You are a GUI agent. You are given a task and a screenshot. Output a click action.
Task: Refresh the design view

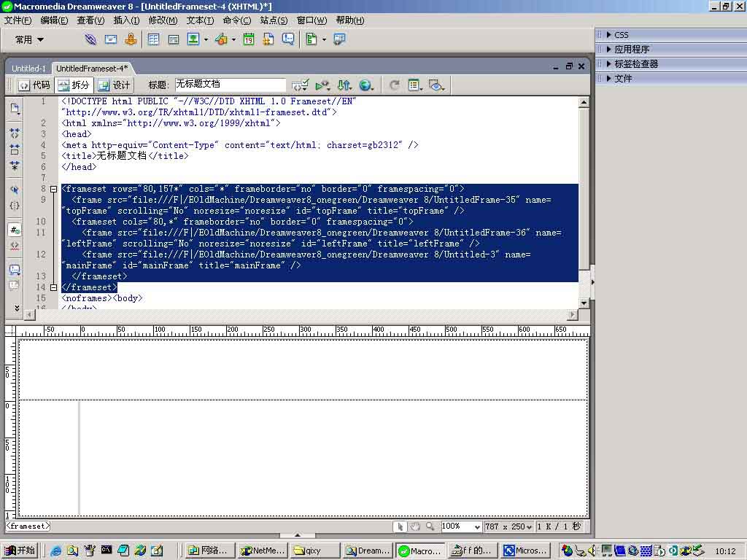coord(395,85)
